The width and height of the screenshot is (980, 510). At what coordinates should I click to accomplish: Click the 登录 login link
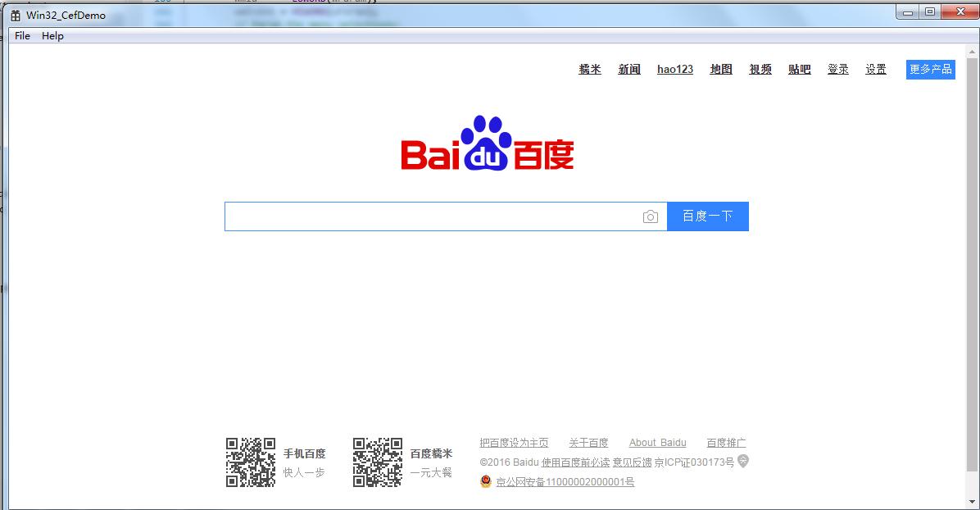[x=838, y=70]
